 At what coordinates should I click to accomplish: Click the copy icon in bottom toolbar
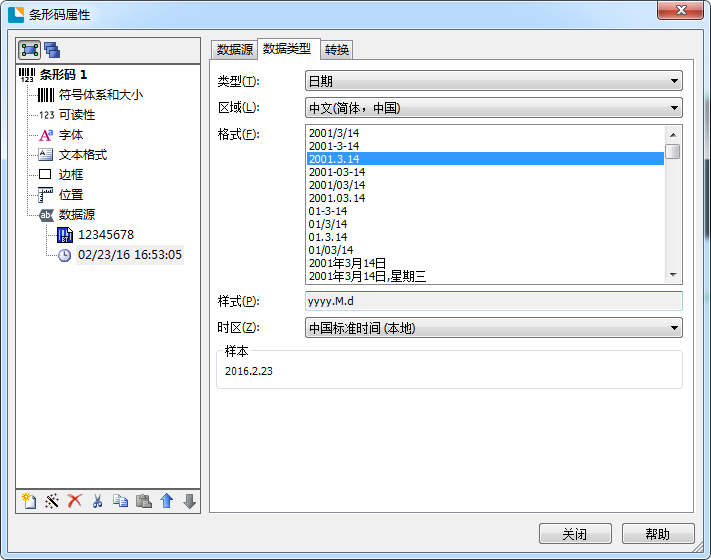[x=121, y=500]
